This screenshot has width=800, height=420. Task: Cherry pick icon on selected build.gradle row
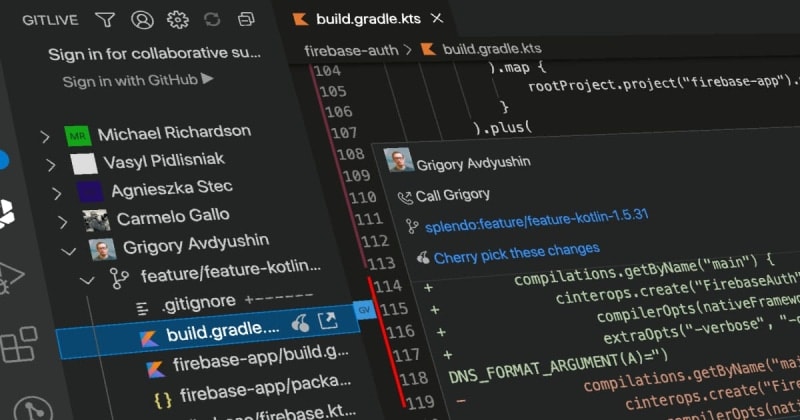tap(299, 322)
